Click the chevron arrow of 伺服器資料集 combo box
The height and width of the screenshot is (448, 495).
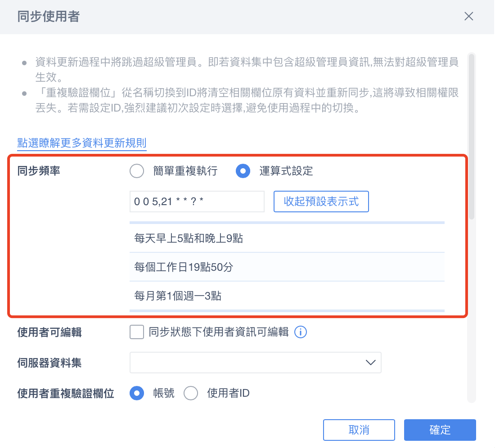370,363
